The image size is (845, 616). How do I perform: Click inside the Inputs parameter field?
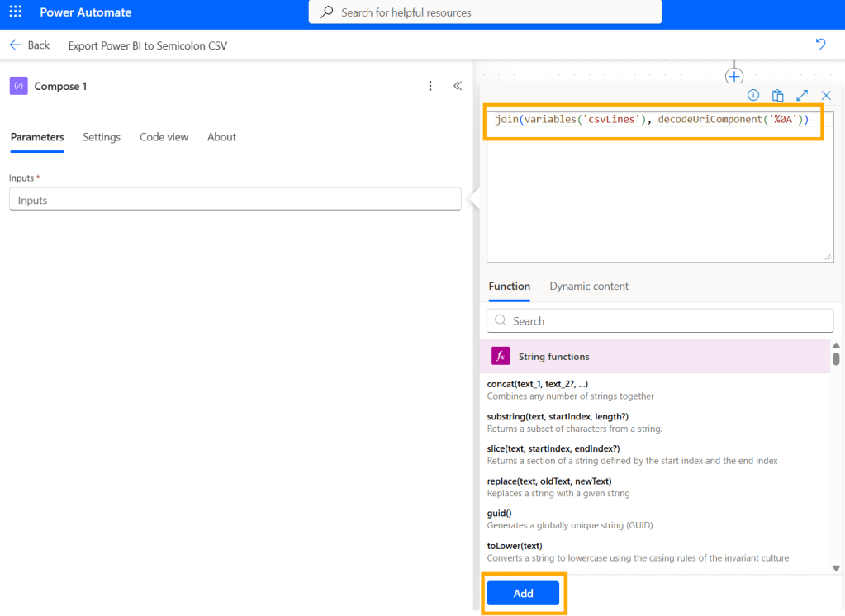[x=234, y=198]
